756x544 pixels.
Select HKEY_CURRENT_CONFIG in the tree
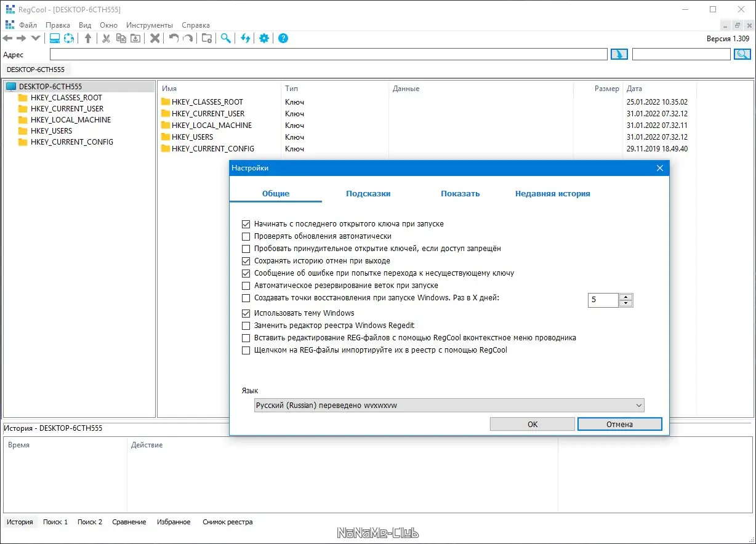[72, 142]
